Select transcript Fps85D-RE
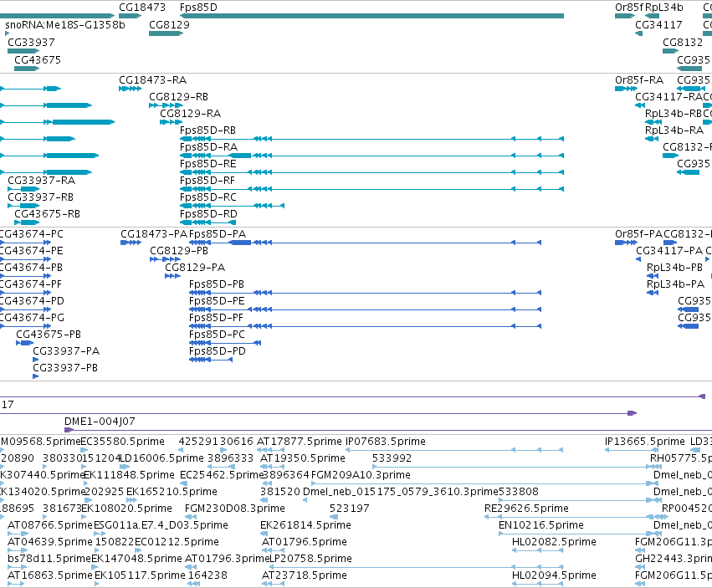This screenshot has width=712, height=588. point(208,164)
